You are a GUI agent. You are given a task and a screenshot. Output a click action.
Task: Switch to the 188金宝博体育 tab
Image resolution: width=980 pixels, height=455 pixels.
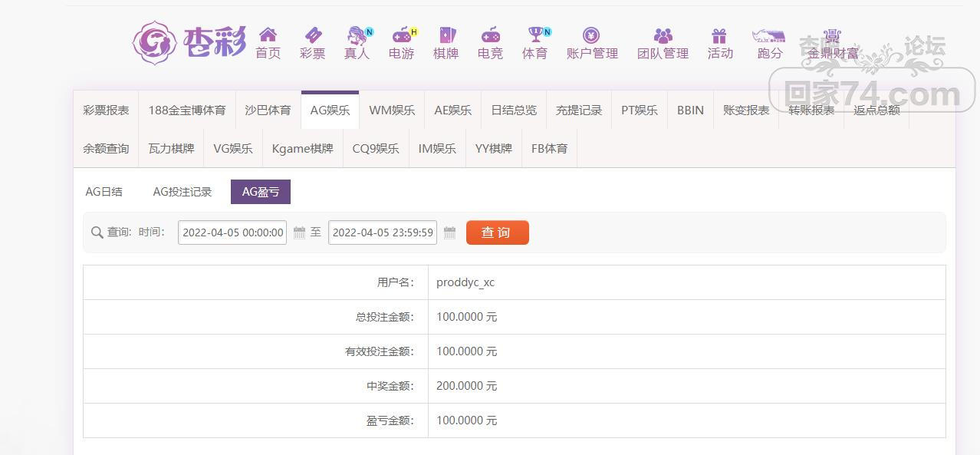point(187,110)
